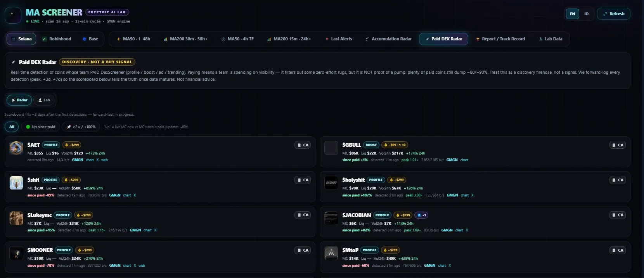Click the BOOST badge on $GBULL
This screenshot has height=278, width=644.
click(x=371, y=145)
